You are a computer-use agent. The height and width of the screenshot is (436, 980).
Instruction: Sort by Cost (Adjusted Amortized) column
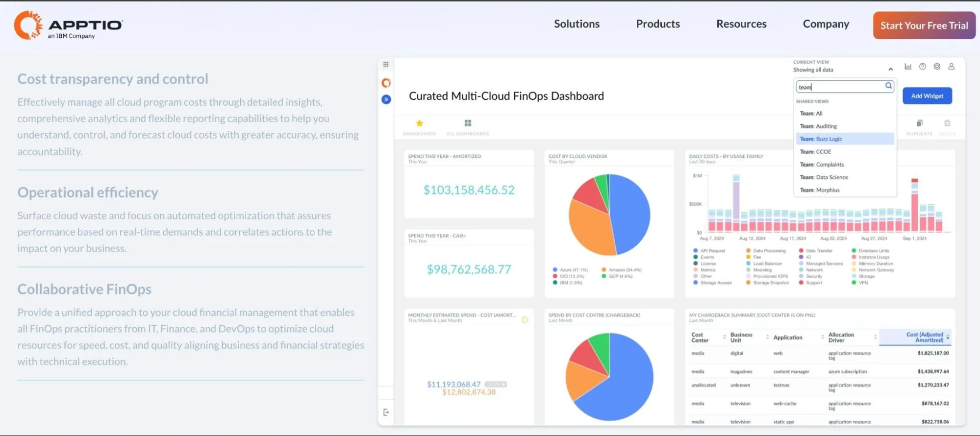click(x=915, y=338)
